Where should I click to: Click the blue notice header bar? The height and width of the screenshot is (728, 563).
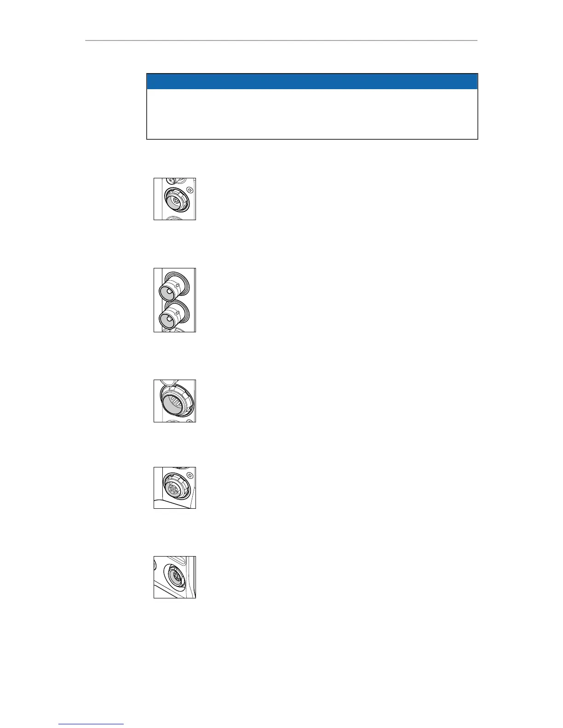click(312, 81)
